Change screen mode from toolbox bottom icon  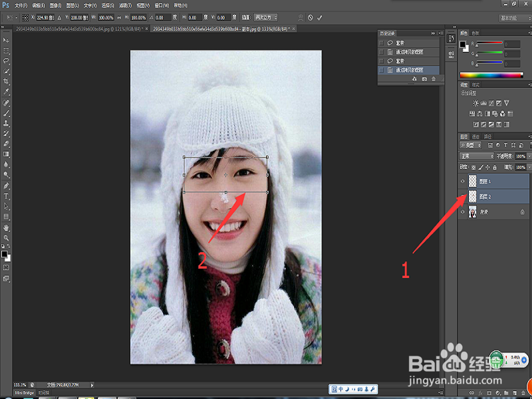pos(6,279)
